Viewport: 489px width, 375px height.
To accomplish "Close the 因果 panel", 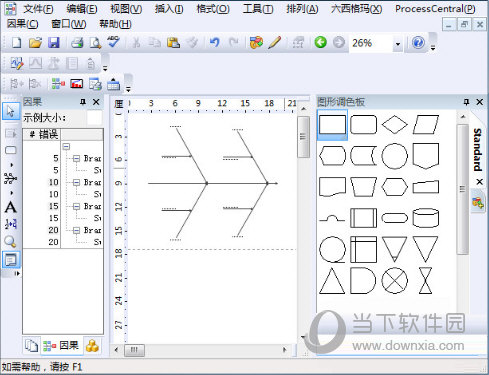I will pos(96,102).
